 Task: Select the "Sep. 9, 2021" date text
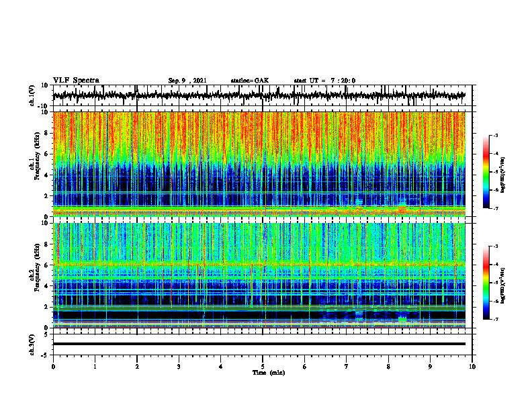tap(187, 81)
